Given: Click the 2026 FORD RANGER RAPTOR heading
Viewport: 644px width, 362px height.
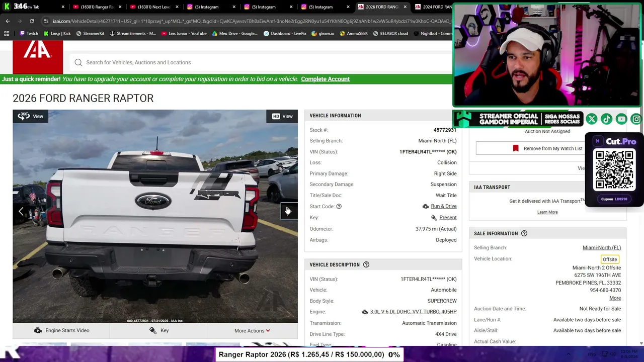Looking at the screenshot, I should 83,98.
